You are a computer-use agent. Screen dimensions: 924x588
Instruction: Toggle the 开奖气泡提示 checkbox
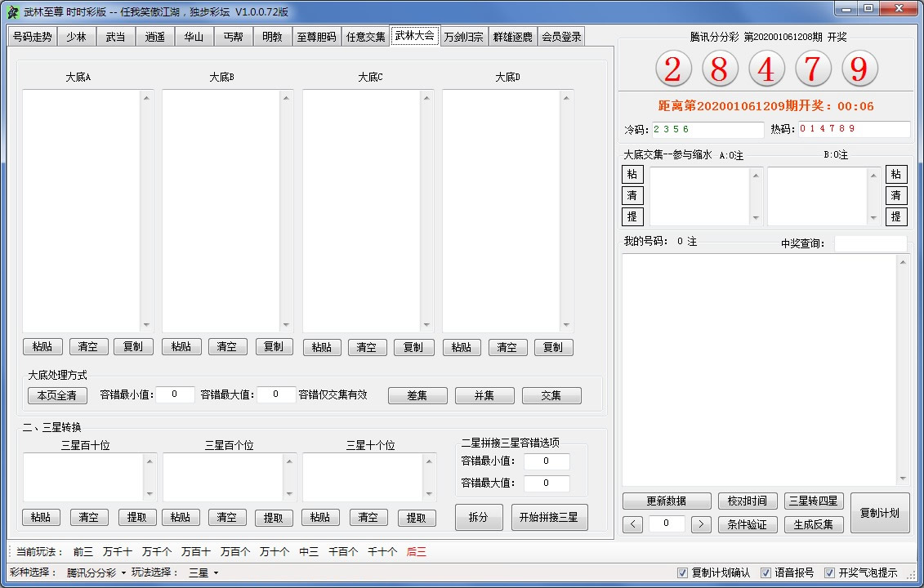829,572
